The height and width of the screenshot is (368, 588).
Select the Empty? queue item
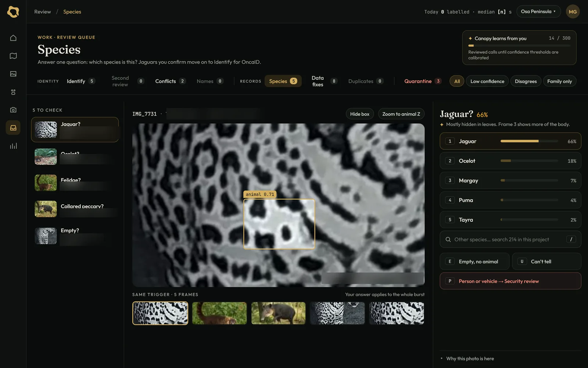point(75,236)
